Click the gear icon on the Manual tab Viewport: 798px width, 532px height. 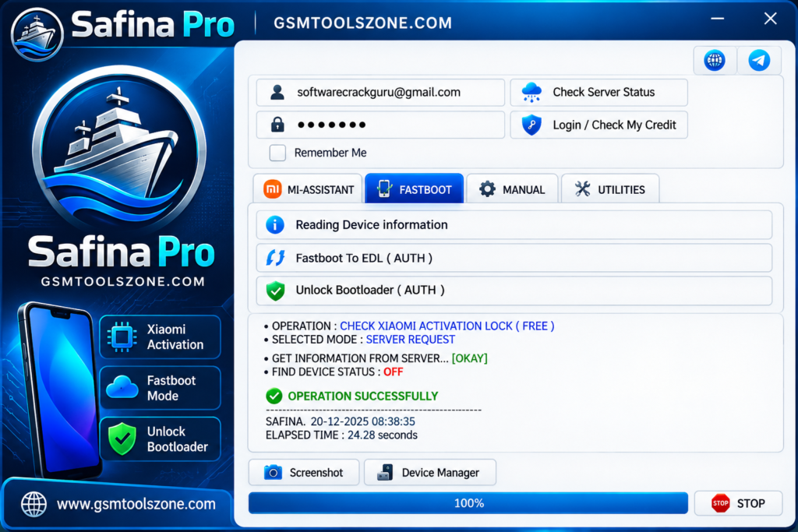click(487, 189)
